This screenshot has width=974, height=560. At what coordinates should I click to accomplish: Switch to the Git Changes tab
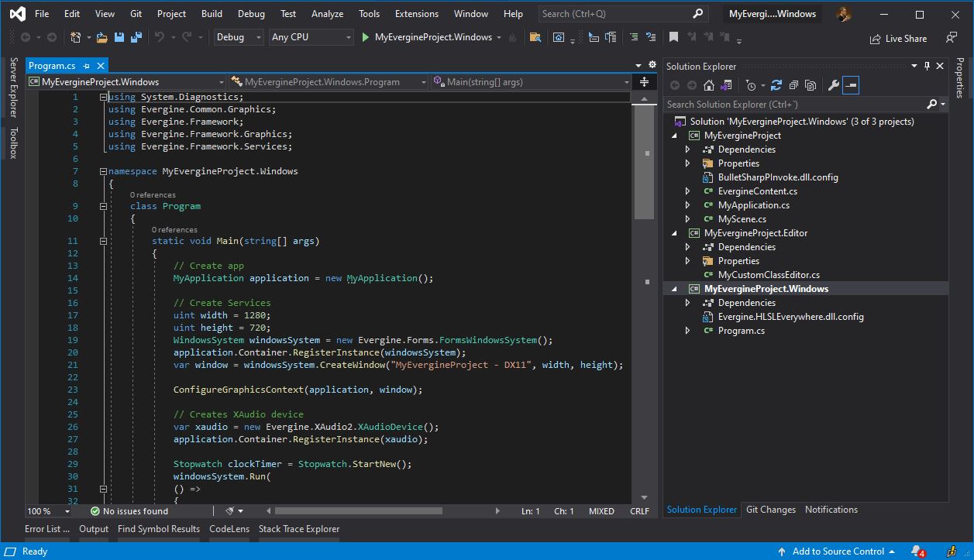770,510
